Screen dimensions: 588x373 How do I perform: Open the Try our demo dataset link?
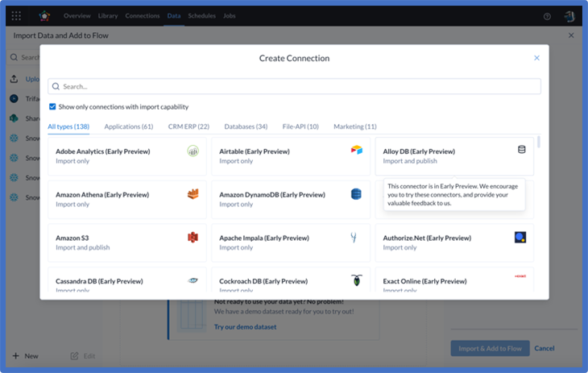(245, 327)
